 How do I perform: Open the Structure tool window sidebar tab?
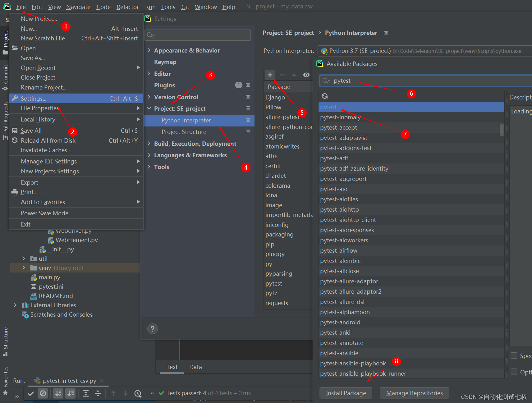[x=5, y=341]
